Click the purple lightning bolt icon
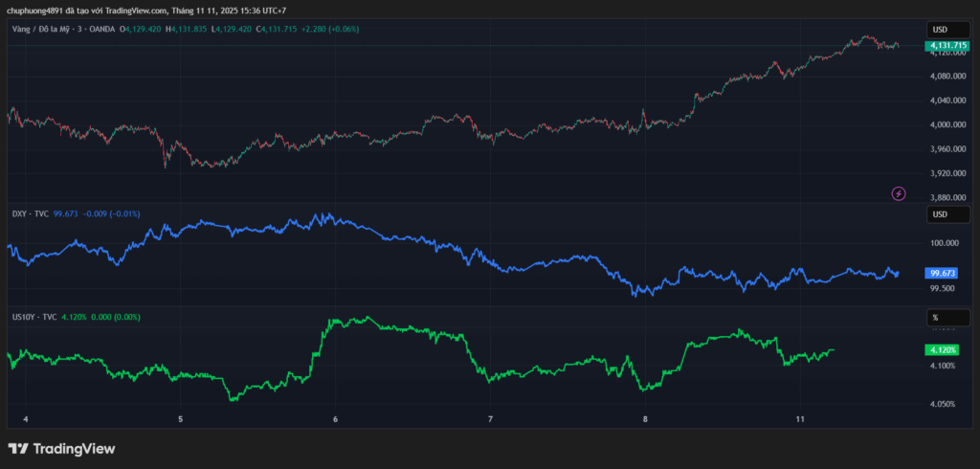The width and height of the screenshot is (980, 469). click(x=899, y=193)
